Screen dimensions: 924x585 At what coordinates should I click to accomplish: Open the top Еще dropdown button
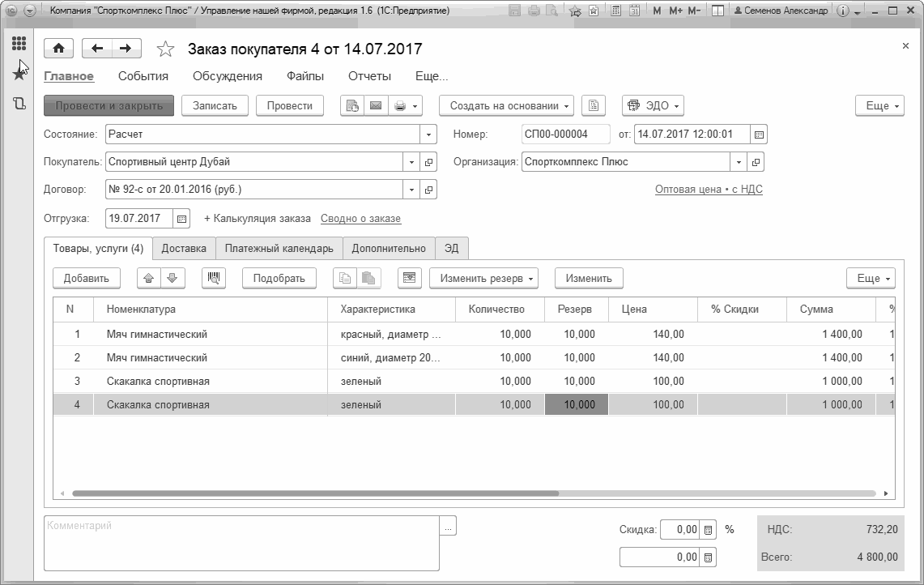879,106
